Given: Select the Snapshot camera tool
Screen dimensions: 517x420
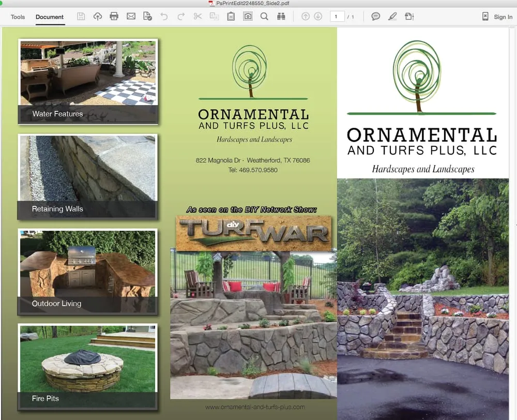Looking at the screenshot, I should click(248, 16).
